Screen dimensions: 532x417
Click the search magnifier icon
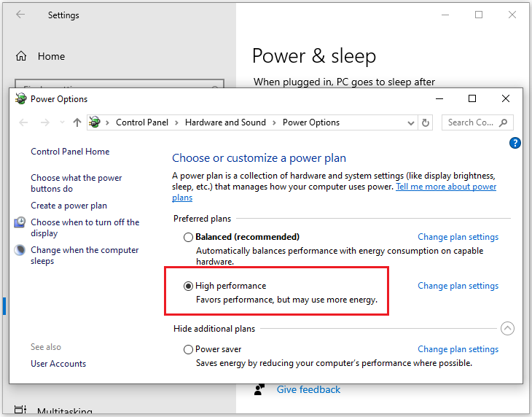(x=503, y=122)
